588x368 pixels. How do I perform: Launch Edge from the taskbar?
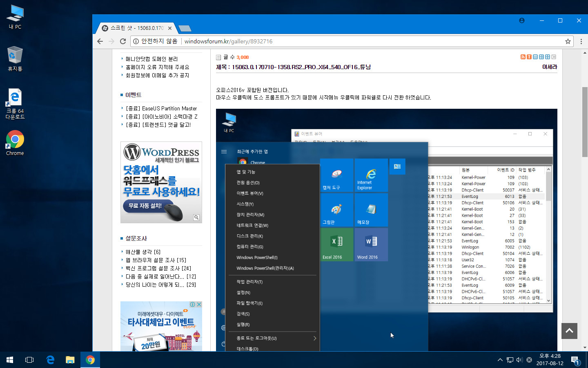click(50, 360)
